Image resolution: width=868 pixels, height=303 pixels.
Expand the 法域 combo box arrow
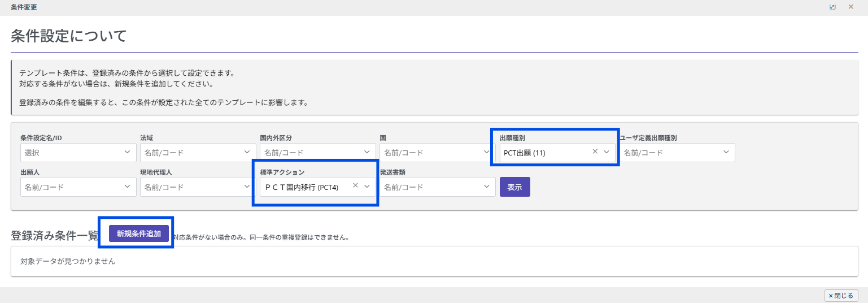click(247, 152)
